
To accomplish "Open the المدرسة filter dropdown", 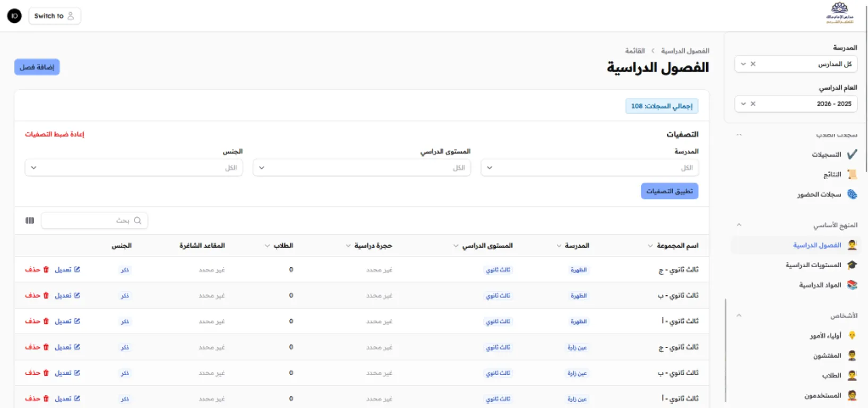I will click(590, 168).
